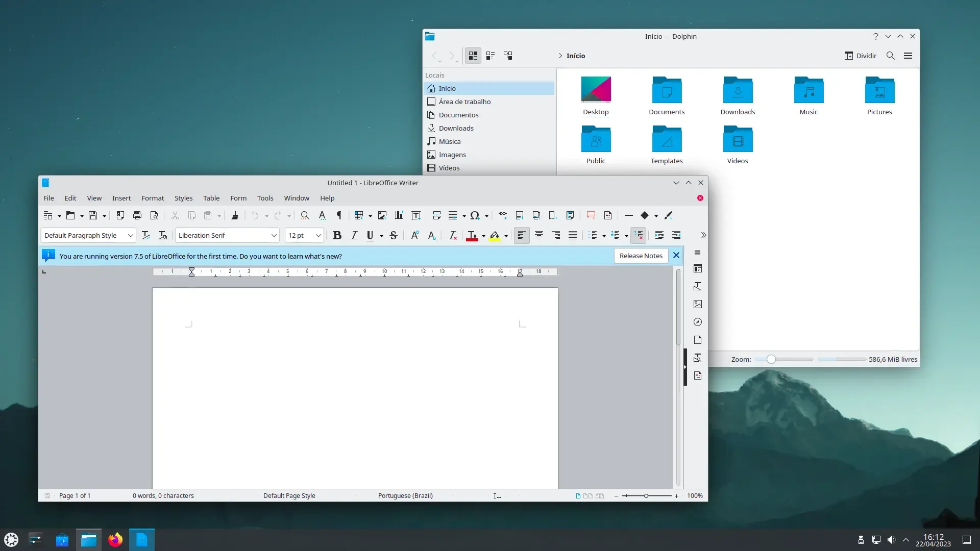The width and height of the screenshot is (980, 551).
Task: Open the Help menu
Action: 327,198
